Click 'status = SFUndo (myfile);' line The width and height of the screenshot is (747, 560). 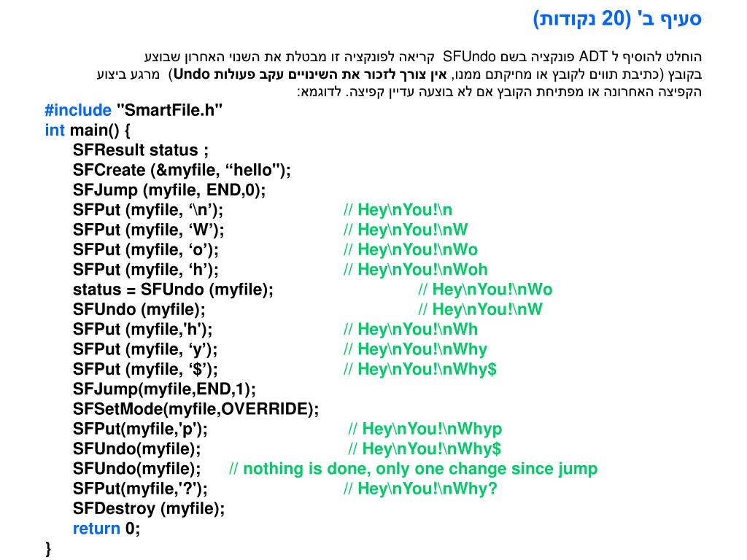[x=173, y=289]
